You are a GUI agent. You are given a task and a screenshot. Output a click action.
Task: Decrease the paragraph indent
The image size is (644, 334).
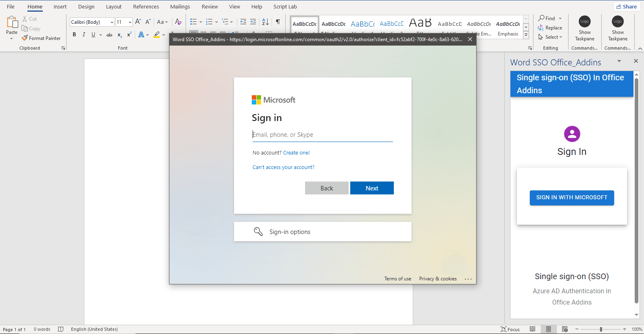[243, 22]
